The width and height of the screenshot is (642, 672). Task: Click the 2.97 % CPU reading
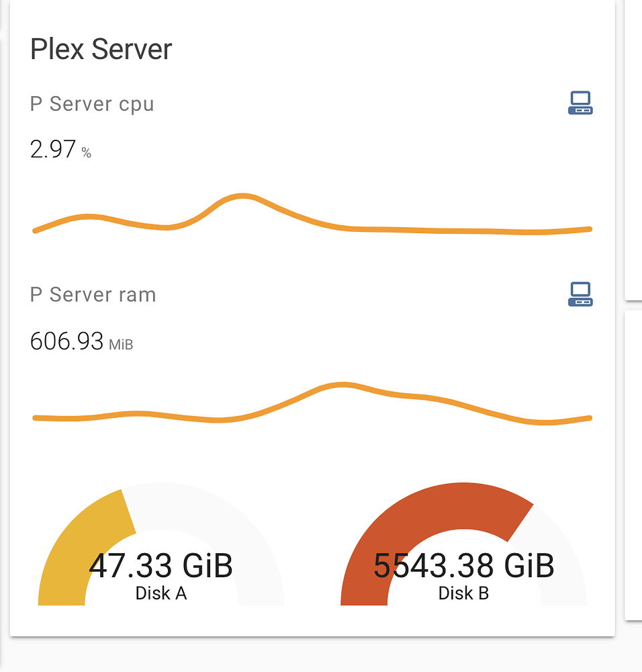coord(60,149)
